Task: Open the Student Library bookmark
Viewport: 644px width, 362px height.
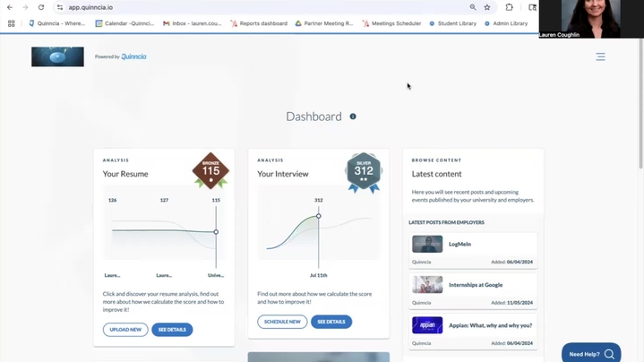Action: [x=452, y=23]
